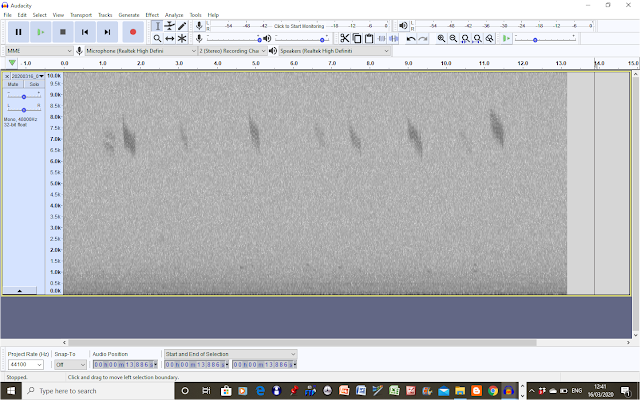
Task: Click the Stop playback button
Action: (63, 32)
